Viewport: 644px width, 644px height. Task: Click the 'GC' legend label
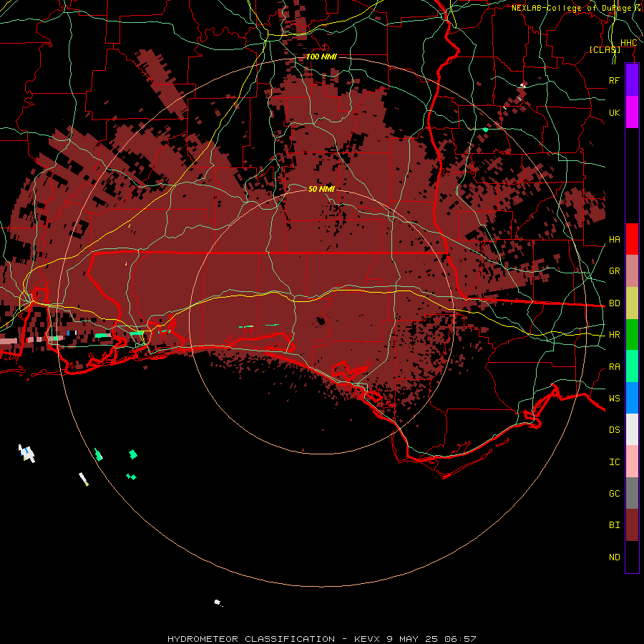(614, 494)
